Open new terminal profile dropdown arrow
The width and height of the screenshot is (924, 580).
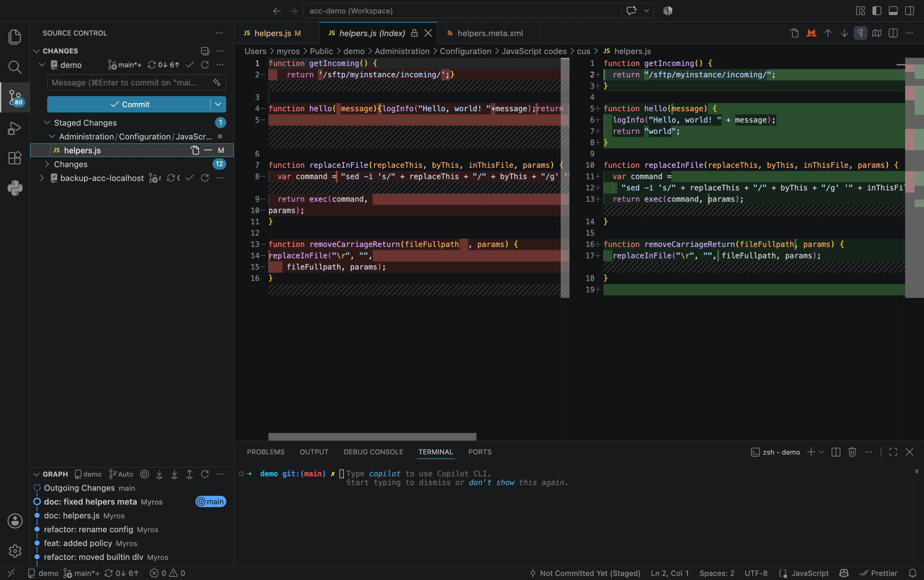(x=822, y=452)
